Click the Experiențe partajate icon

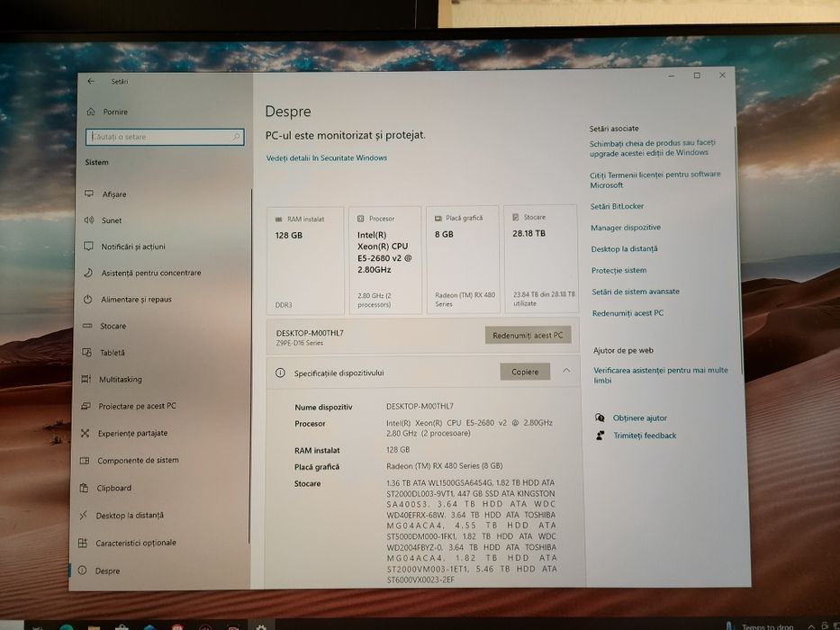click(86, 433)
